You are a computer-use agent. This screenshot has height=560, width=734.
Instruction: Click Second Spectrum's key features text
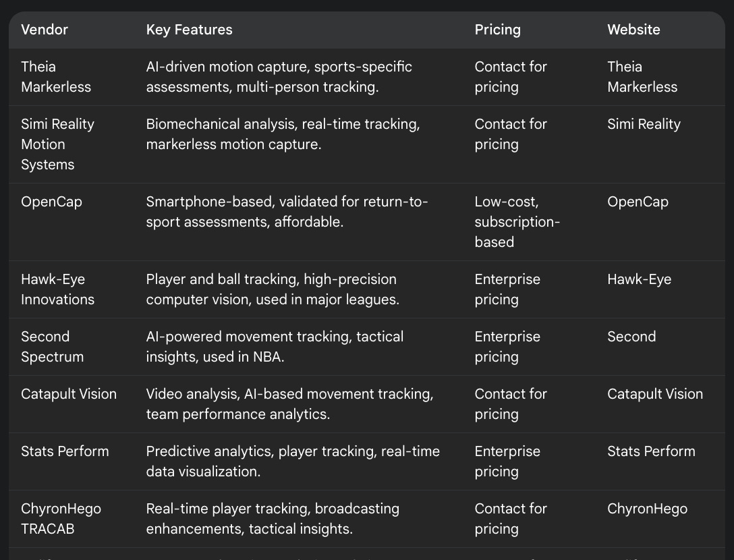(x=275, y=347)
